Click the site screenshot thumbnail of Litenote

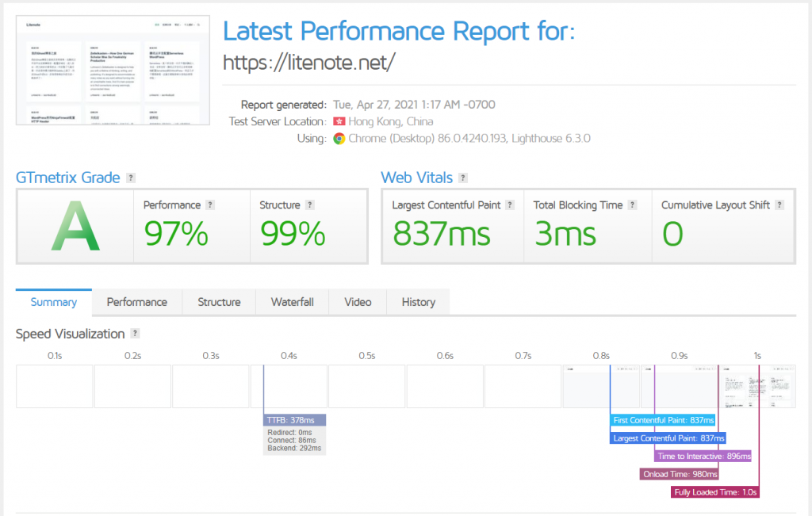(113, 70)
